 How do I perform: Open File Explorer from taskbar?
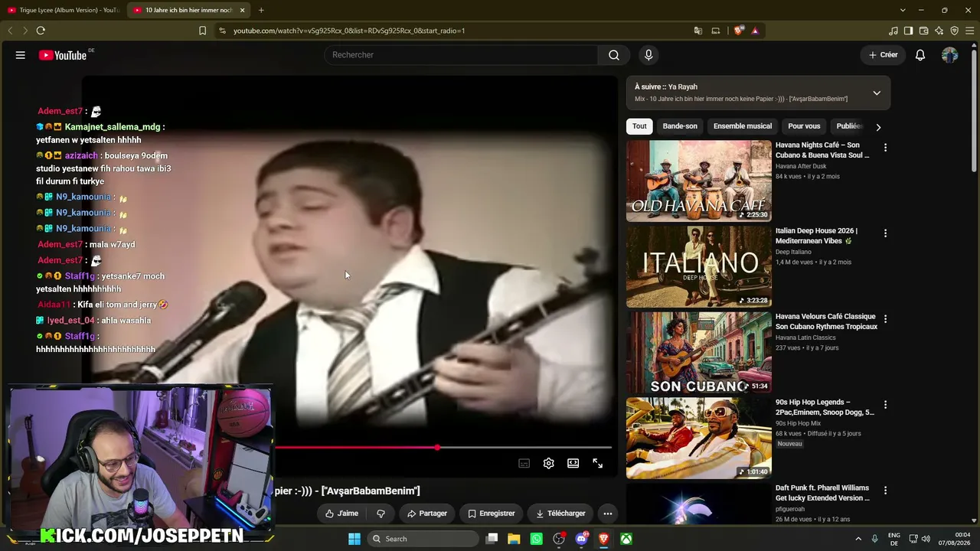click(514, 539)
